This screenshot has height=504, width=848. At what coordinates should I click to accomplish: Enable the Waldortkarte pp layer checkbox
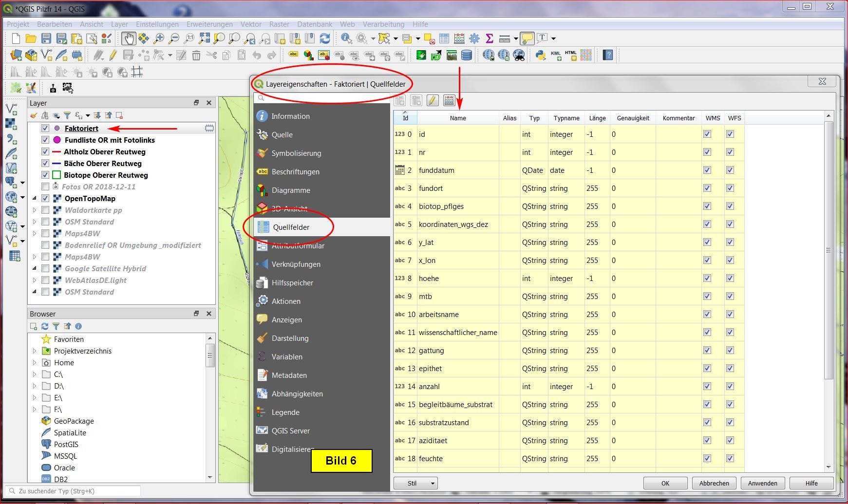click(x=45, y=210)
